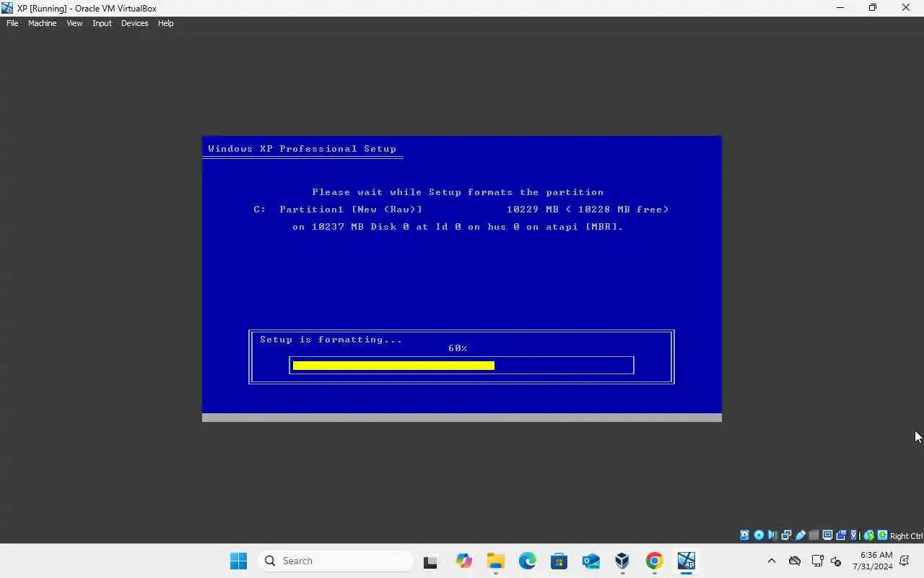This screenshot has height=578, width=924.
Task: Launch Copilot from the taskbar
Action: pyautogui.click(x=463, y=561)
